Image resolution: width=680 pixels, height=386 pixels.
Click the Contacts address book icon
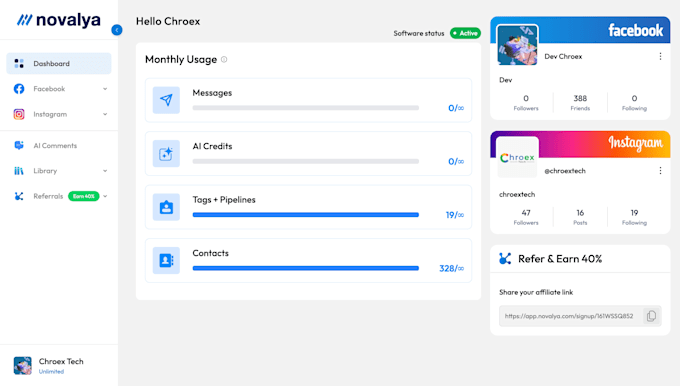tap(166, 260)
